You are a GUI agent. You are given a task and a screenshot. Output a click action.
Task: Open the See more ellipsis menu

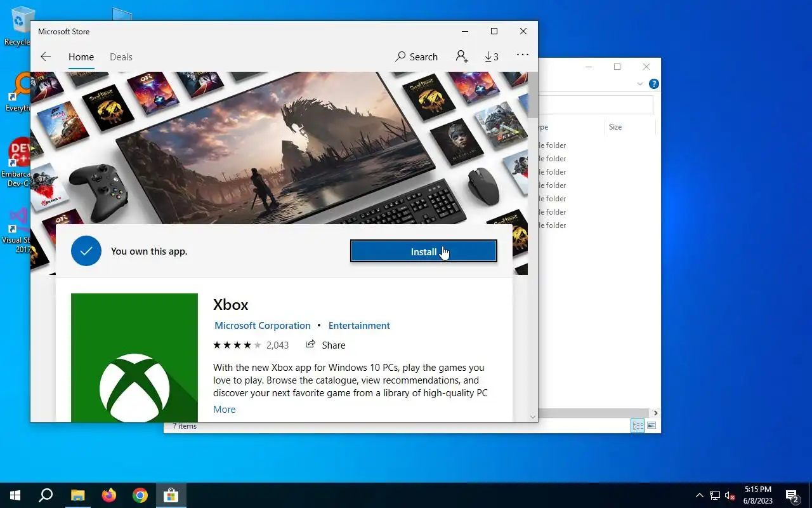[x=523, y=55]
